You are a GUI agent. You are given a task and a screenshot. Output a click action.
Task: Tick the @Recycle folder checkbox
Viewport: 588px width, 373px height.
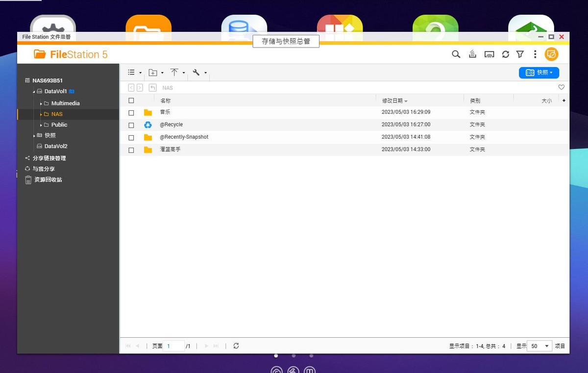131,125
